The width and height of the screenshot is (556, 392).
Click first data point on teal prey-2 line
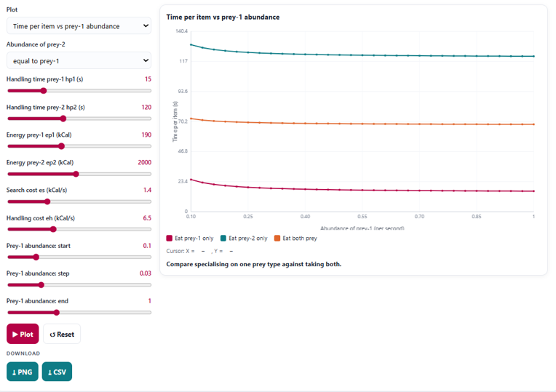tap(191, 44)
